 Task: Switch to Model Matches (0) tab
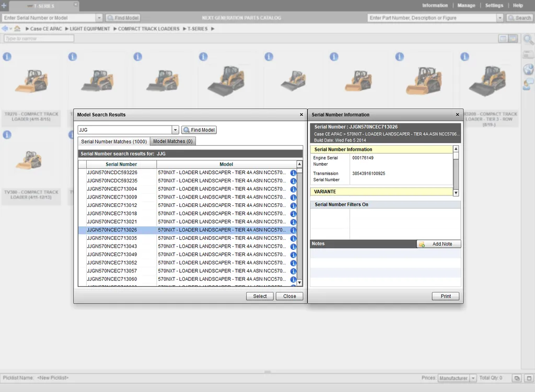[x=172, y=141]
